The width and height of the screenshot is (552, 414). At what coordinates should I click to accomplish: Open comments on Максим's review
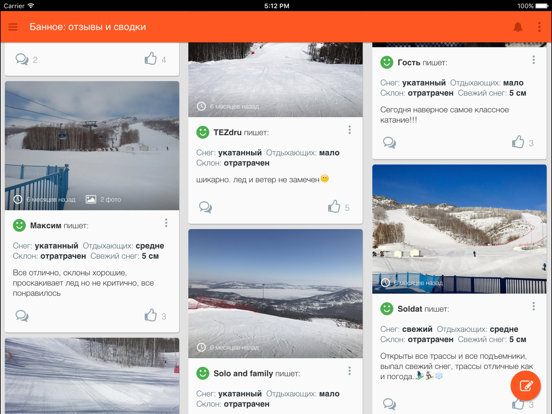tap(22, 315)
